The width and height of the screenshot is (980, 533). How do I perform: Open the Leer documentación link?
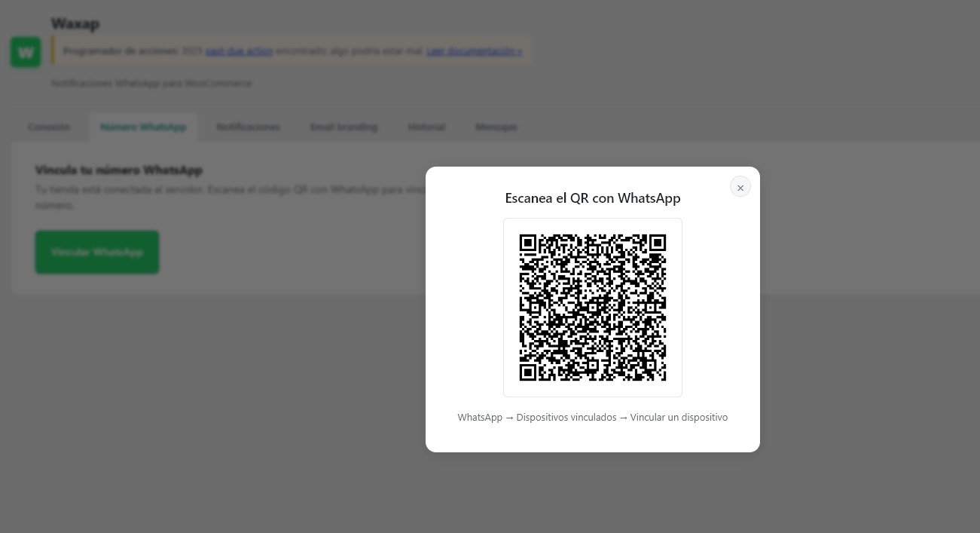pyautogui.click(x=475, y=51)
